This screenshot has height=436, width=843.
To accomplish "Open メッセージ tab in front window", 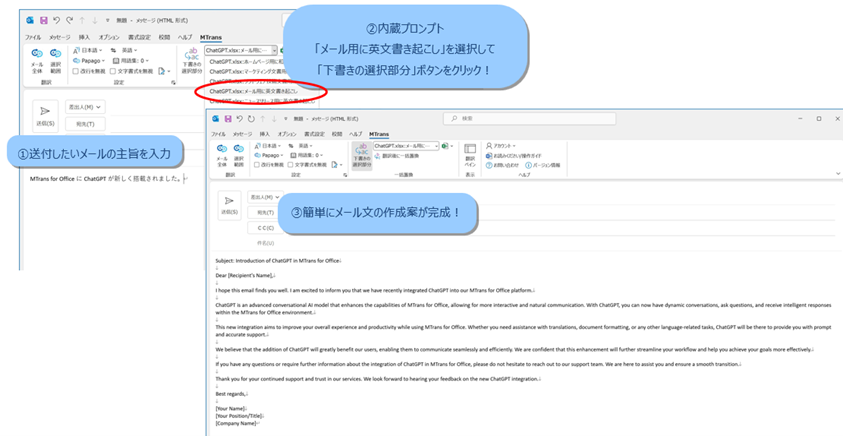I will click(242, 134).
